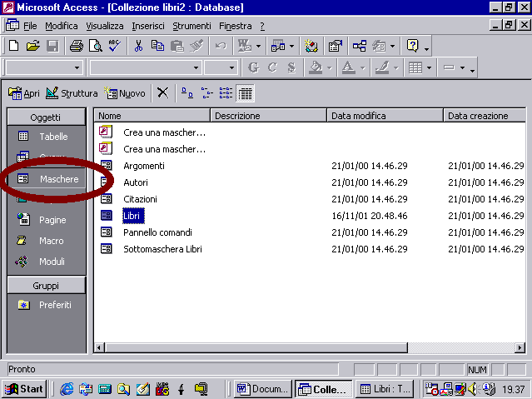This screenshot has width=532, height=399.
Task: Sort by the Nome column header
Action: [152, 116]
